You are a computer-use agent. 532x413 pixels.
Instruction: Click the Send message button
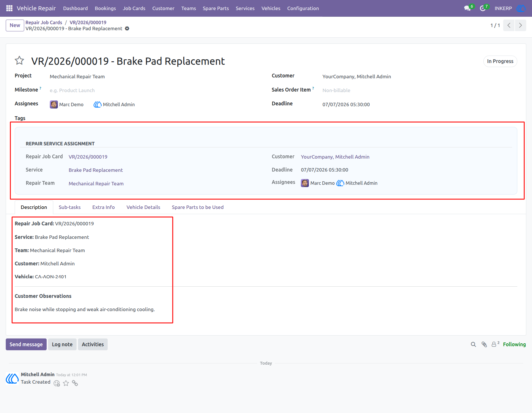click(26, 345)
